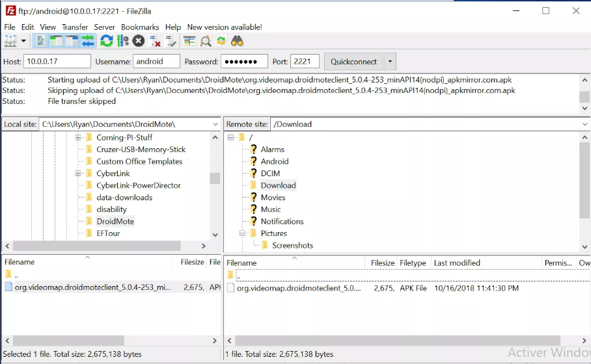Viewport: 591px width, 364px height.
Task: Open directory listing filters dialog
Action: click(x=189, y=41)
